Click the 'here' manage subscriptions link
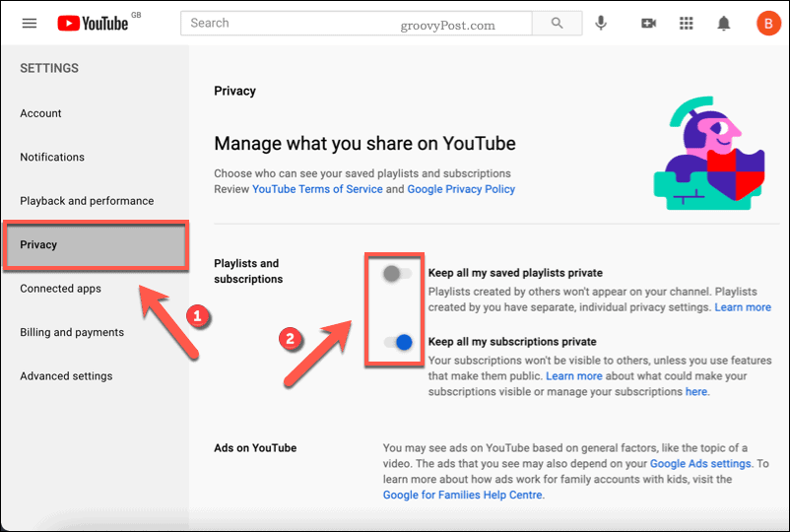Screen dimensions: 790x532 (x=696, y=392)
